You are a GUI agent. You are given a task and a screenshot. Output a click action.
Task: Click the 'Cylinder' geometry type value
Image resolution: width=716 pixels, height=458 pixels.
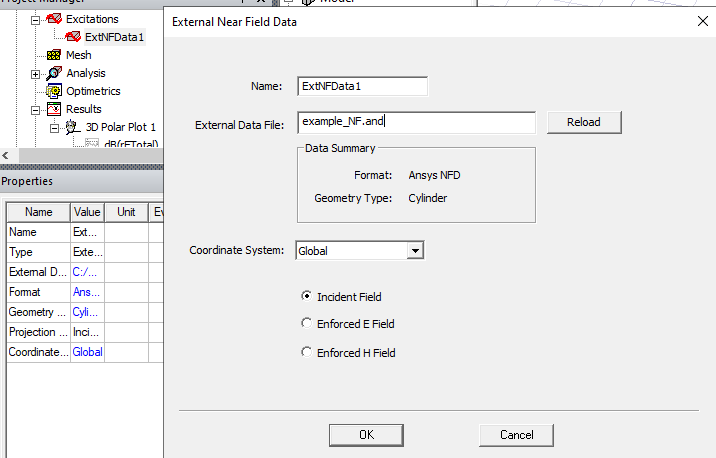(x=428, y=198)
